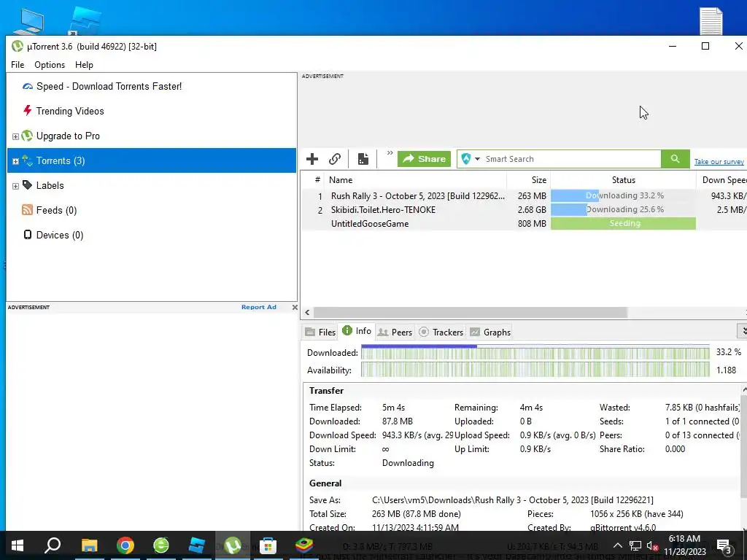
Task: Open the File menu
Action: [18, 65]
